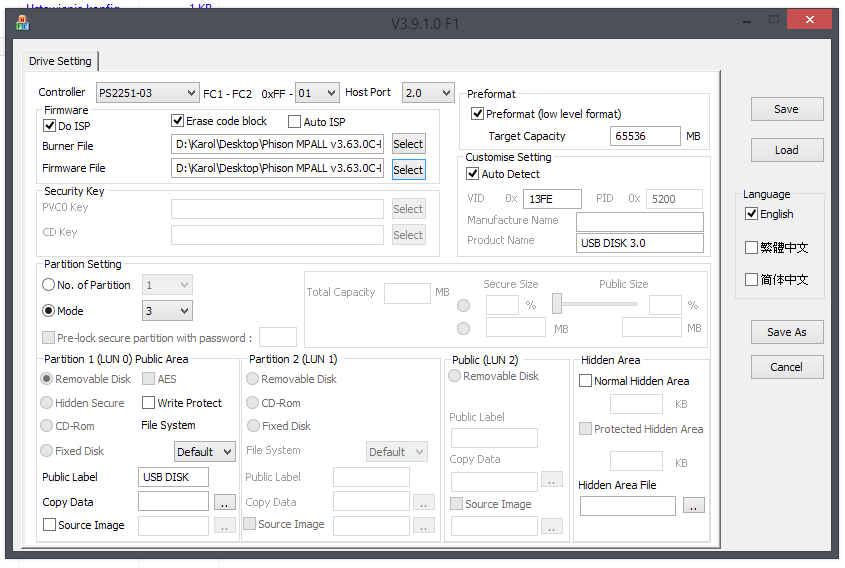This screenshot has width=845, height=568.
Task: Expand the 0xFF - 01 dropdown
Action: (317, 93)
